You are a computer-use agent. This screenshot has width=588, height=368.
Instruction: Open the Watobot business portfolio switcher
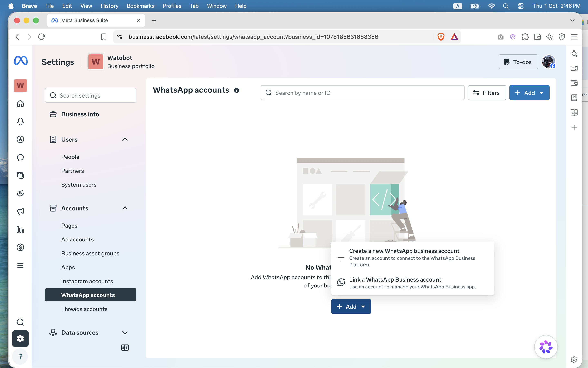[x=121, y=62]
